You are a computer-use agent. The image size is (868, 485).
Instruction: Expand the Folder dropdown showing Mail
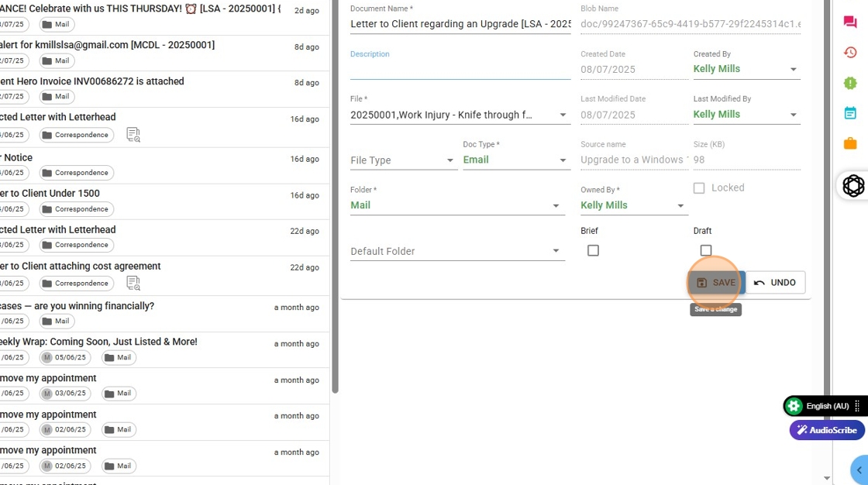pyautogui.click(x=456, y=205)
